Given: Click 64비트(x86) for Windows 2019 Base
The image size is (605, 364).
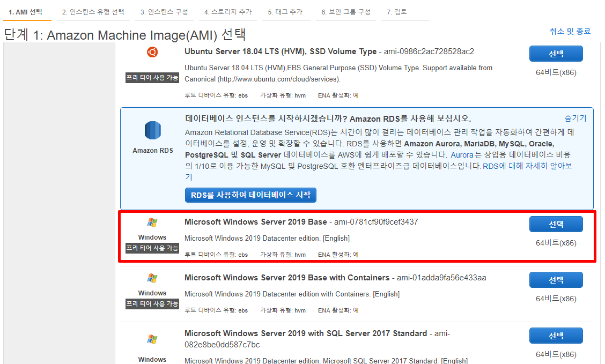Looking at the screenshot, I should point(556,243).
